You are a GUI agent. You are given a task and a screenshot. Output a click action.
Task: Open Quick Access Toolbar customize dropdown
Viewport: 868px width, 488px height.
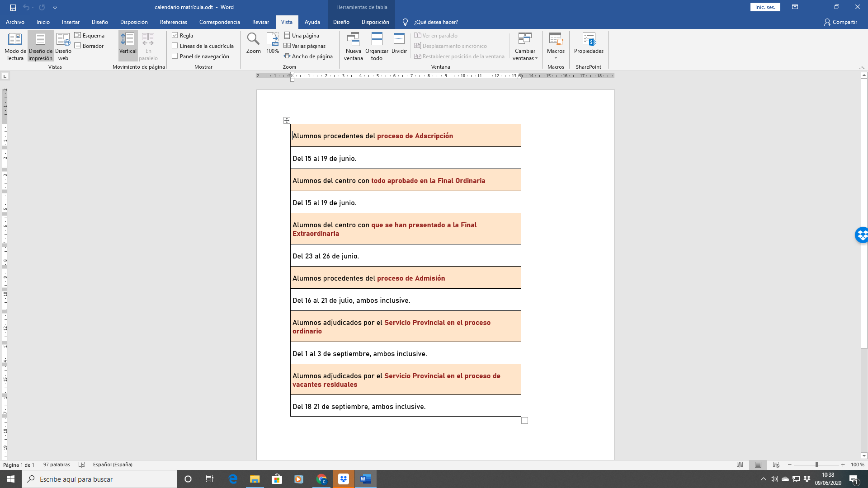coord(55,7)
